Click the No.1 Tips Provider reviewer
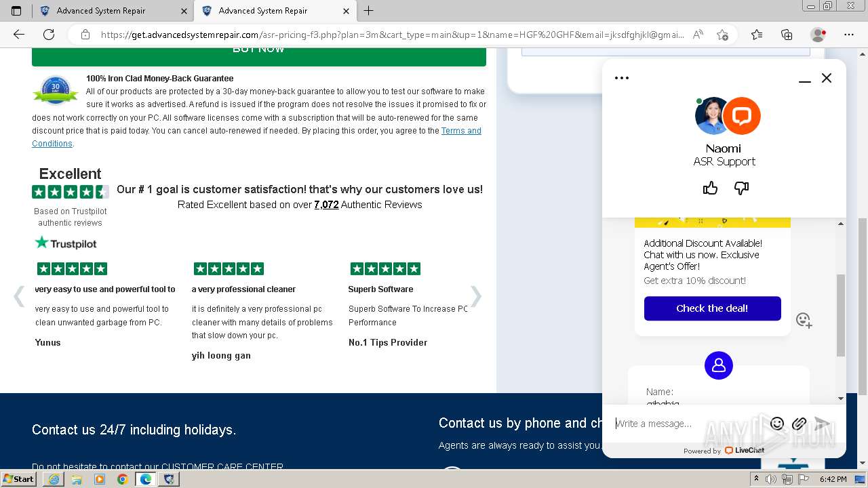The image size is (868, 488). click(x=388, y=342)
